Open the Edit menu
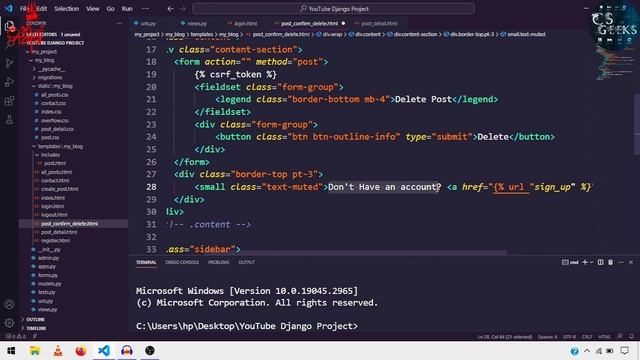Image resolution: width=640 pixels, height=360 pixels. click(42, 9)
